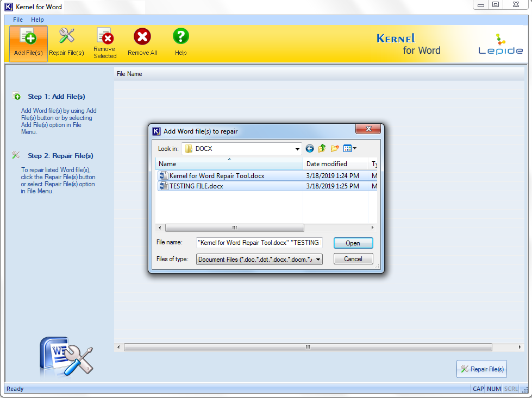Viewport: 532px width, 398px height.
Task: Go back to last folder visited
Action: point(309,148)
